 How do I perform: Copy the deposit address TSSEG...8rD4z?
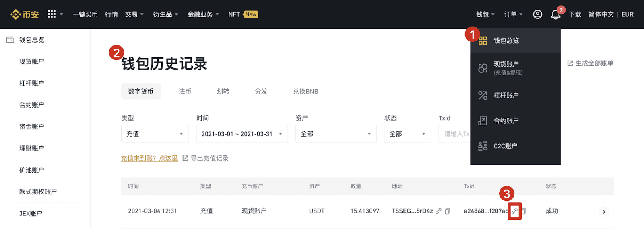(447, 211)
